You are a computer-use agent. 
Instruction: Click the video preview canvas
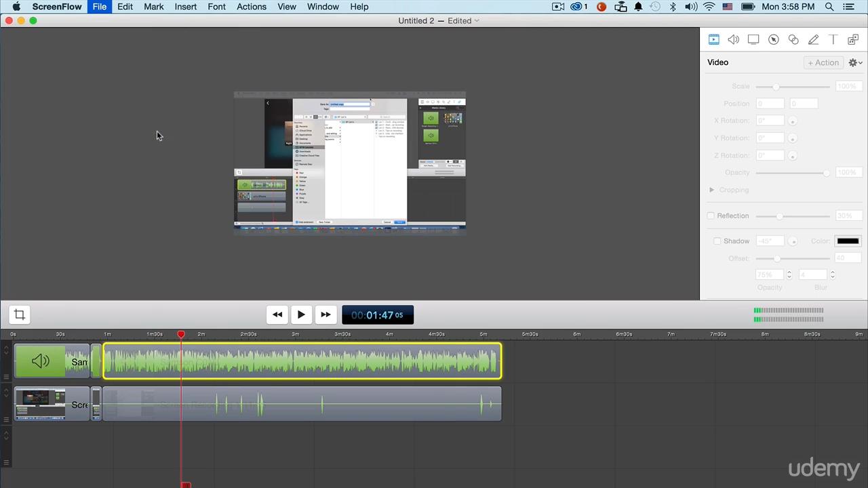(x=350, y=163)
